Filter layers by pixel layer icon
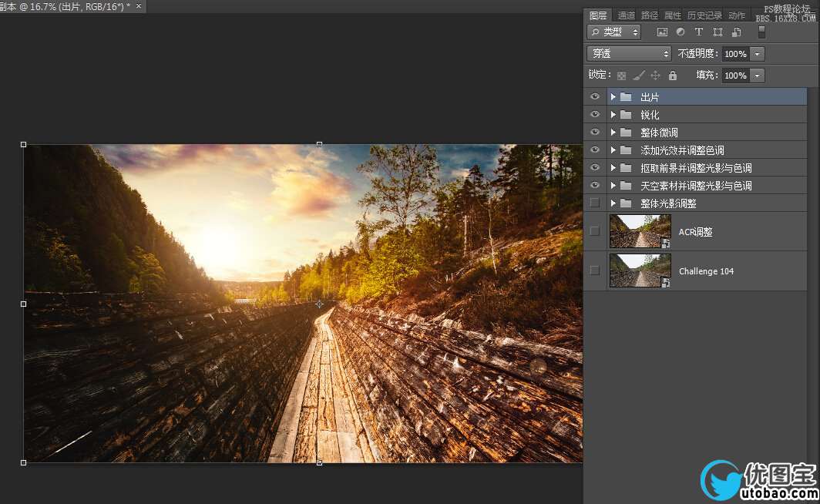Image resolution: width=820 pixels, height=504 pixels. [x=662, y=32]
